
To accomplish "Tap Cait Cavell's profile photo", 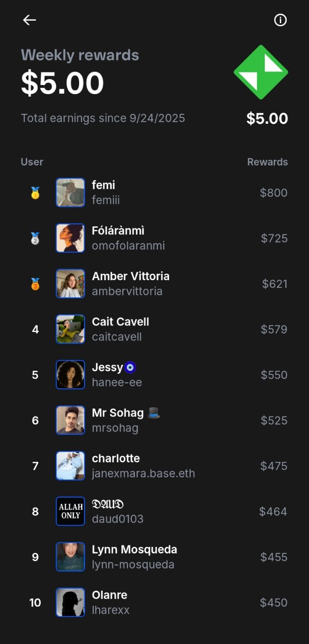I will [x=70, y=329].
